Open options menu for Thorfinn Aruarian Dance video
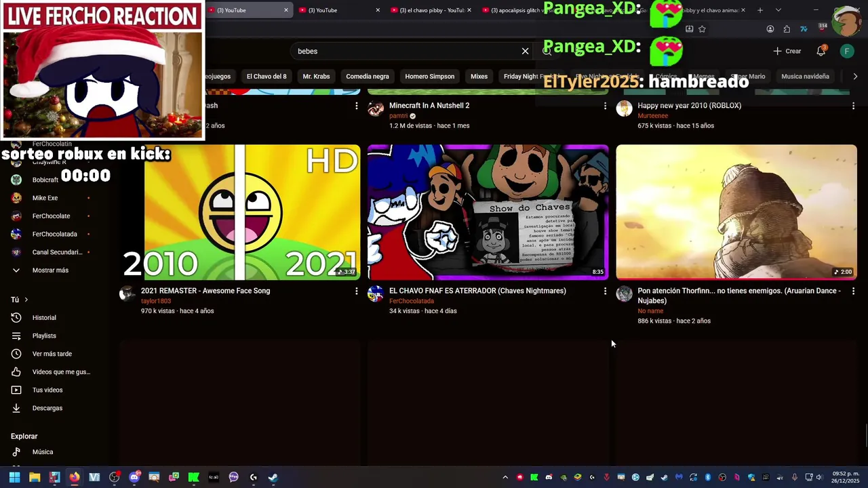 click(853, 291)
